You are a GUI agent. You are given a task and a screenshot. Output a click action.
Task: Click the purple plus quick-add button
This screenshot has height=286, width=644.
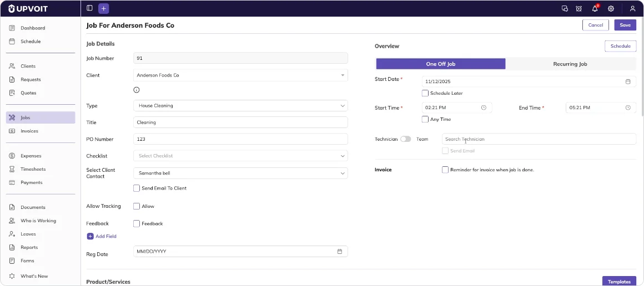103,8
